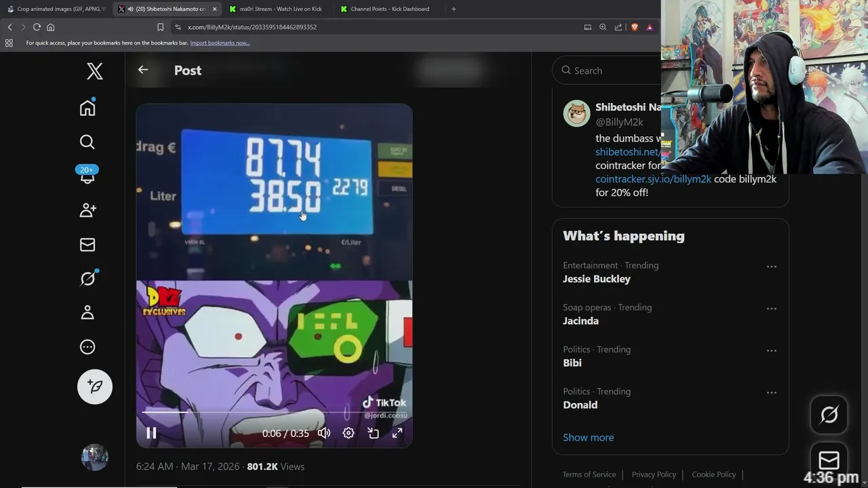Open Messages envelope in sidebar

(87, 245)
